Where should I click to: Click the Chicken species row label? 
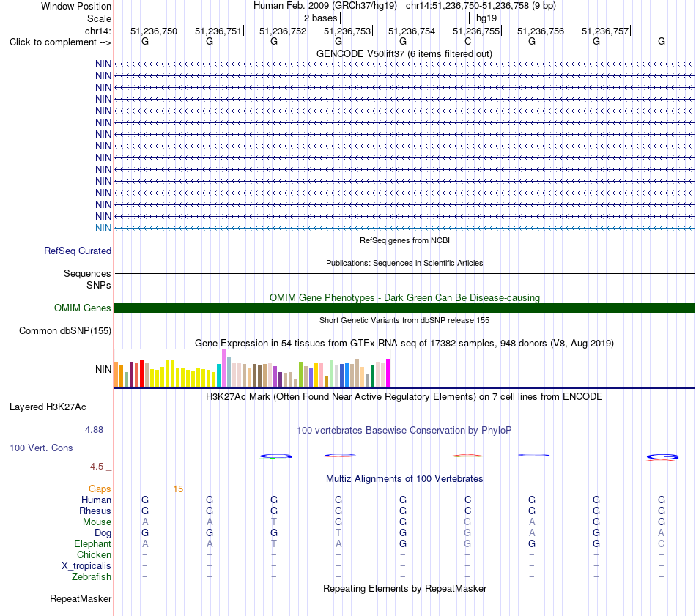94,554
